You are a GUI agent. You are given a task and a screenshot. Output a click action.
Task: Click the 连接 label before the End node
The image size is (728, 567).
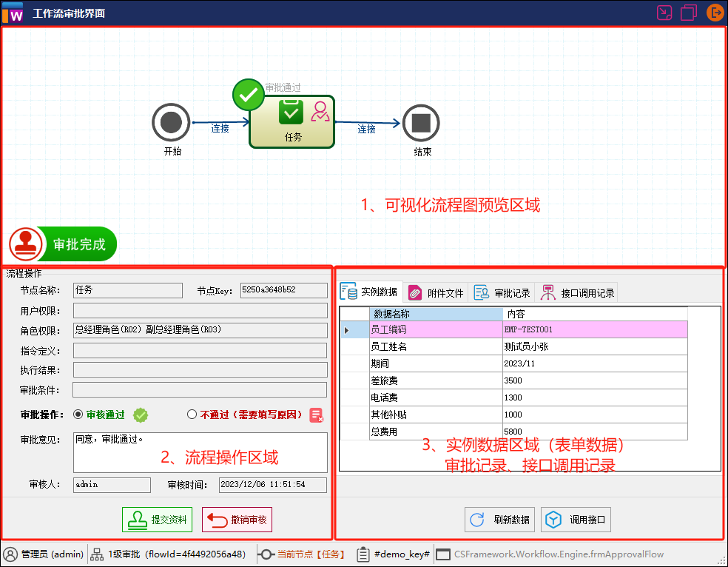(x=366, y=129)
